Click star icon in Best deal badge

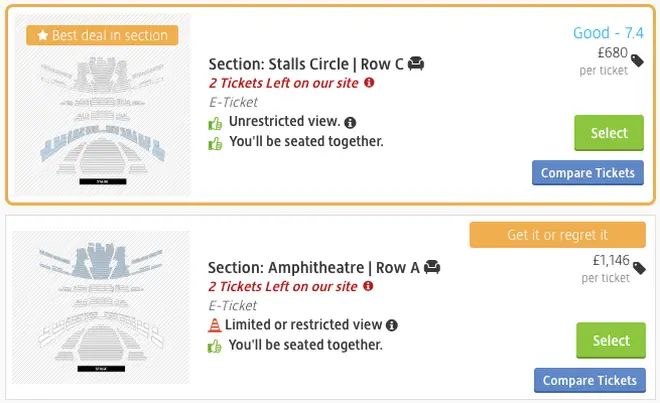(x=43, y=35)
